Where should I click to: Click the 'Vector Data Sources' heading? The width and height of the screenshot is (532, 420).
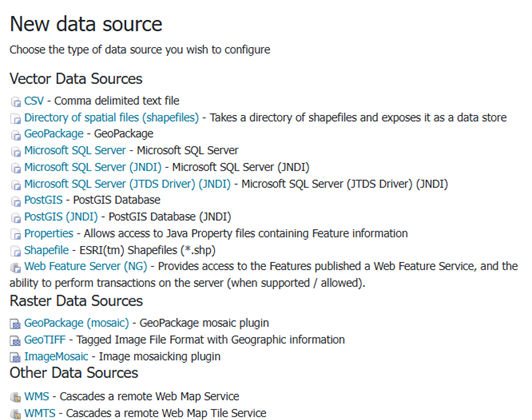76,79
